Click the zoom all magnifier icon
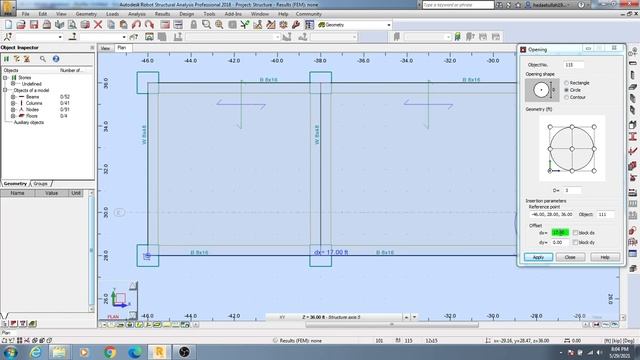Screen dimensions: 640x360 click(219, 25)
